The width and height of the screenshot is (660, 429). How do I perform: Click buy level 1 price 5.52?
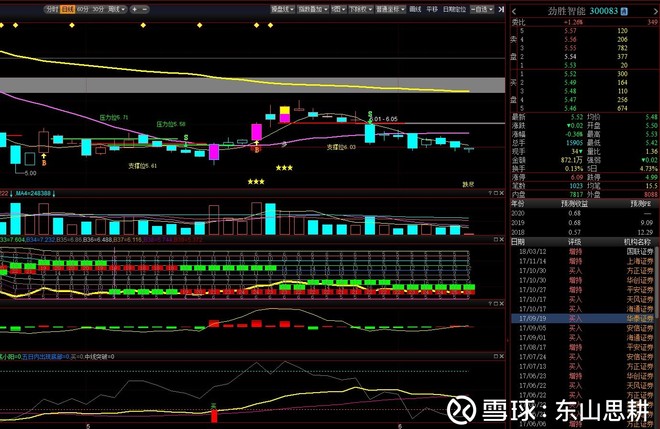pos(570,74)
